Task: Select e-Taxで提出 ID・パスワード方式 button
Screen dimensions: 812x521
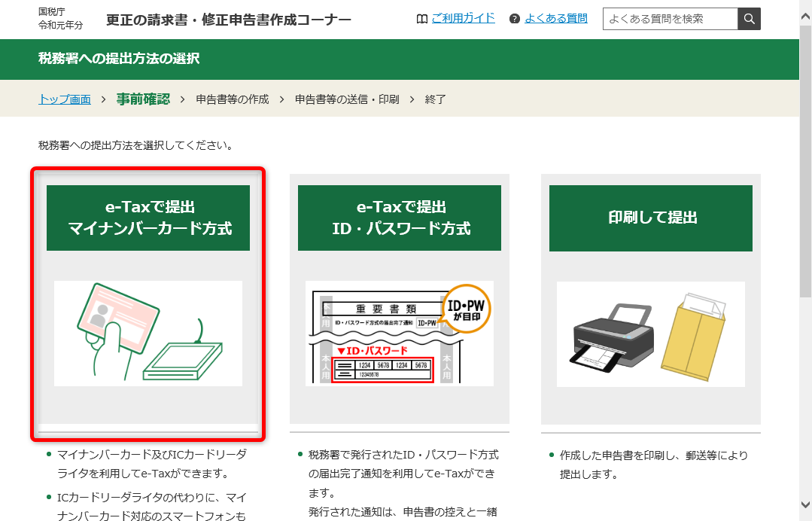Action: click(400, 218)
